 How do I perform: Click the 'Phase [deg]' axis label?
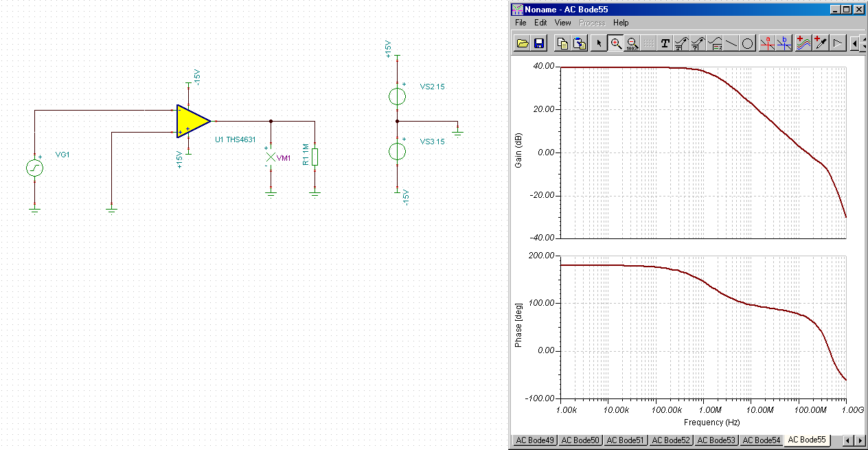(x=519, y=326)
